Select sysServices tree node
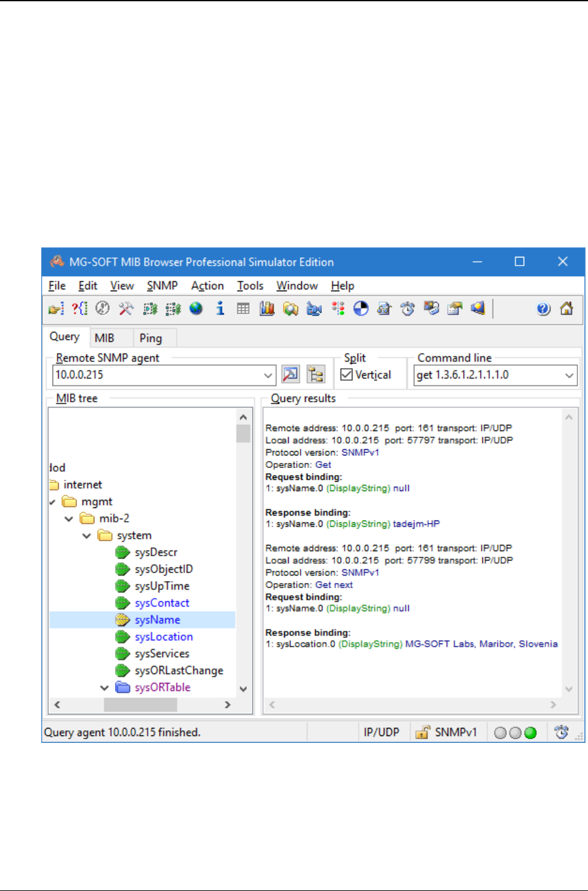The height and width of the screenshot is (891, 588). pyautogui.click(x=162, y=654)
